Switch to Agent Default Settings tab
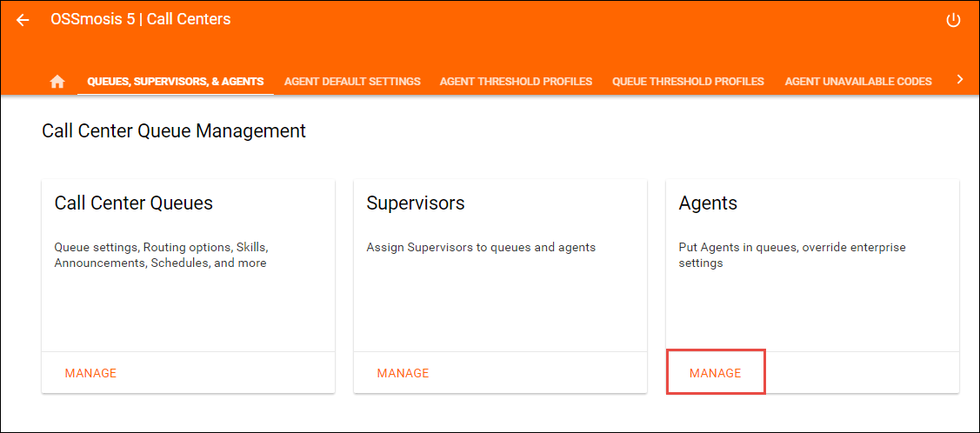The image size is (980, 433). 352,81
